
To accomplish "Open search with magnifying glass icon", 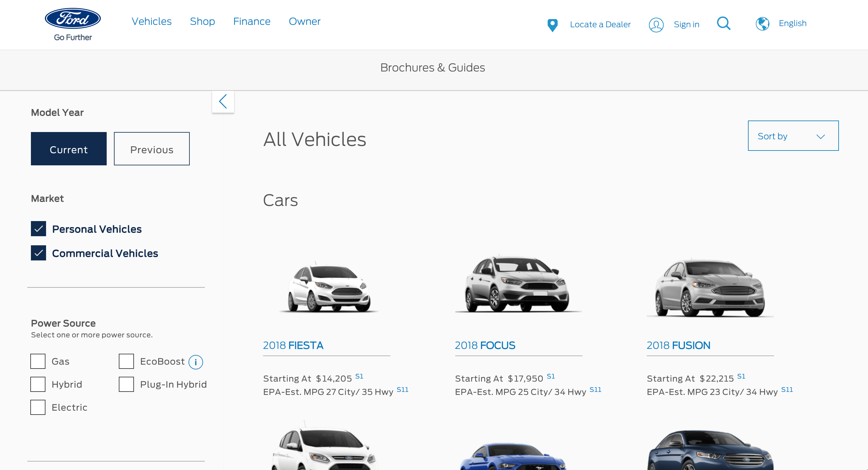I will [x=723, y=24].
